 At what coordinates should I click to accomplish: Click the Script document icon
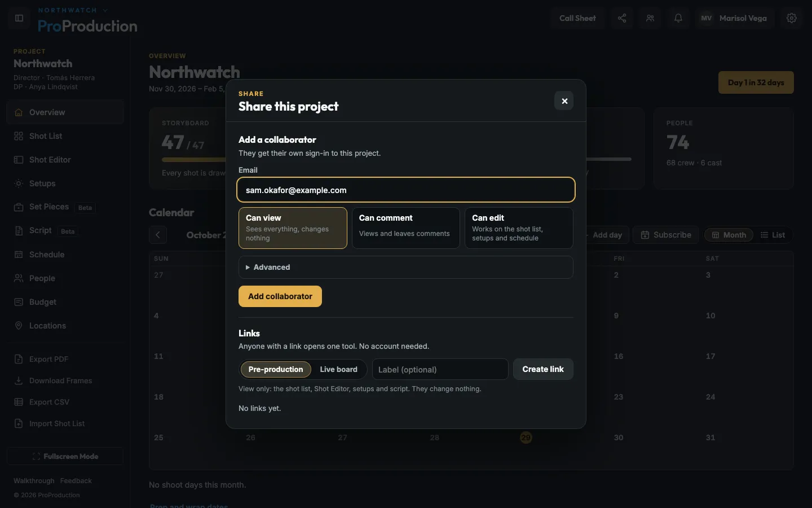tap(19, 231)
